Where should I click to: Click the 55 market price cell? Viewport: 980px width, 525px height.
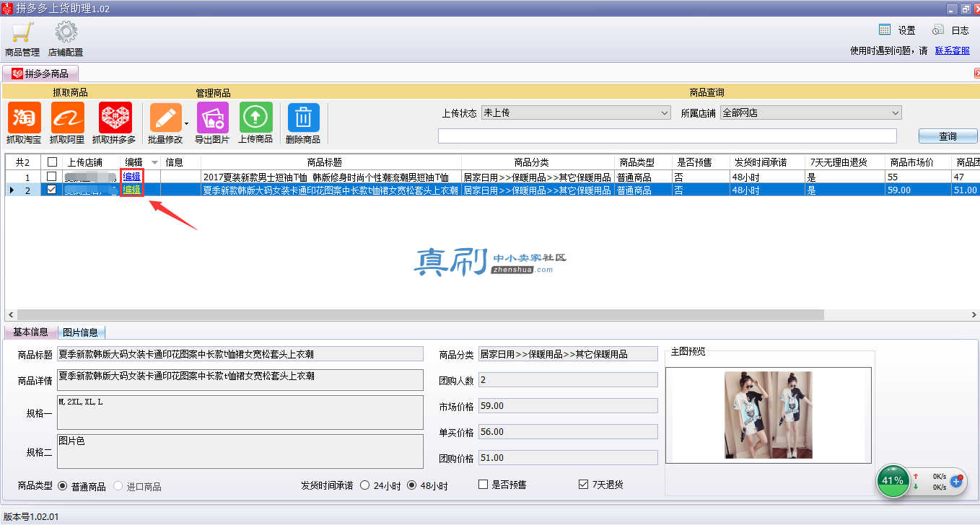point(918,177)
